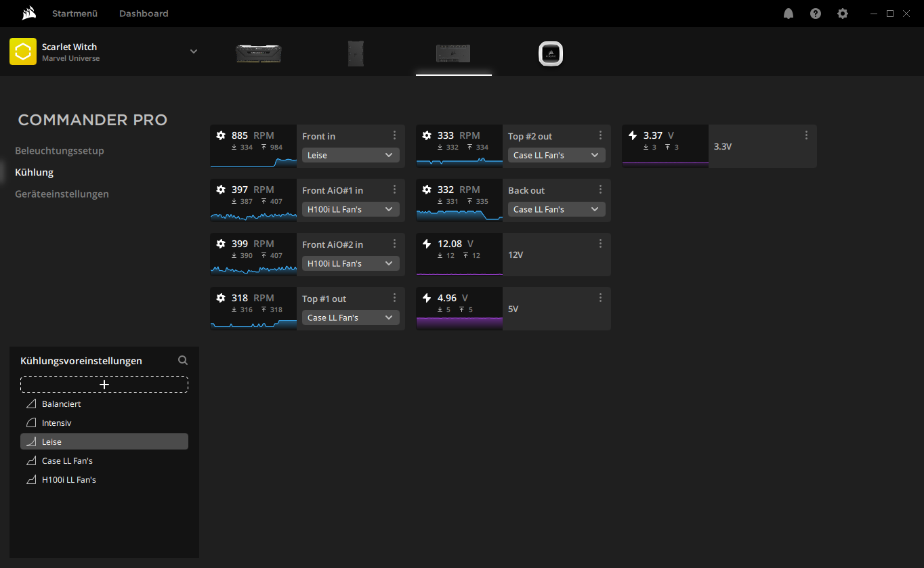Viewport: 924px width, 568px height.
Task: Select the white AiO cooler pump device
Action: pos(551,53)
